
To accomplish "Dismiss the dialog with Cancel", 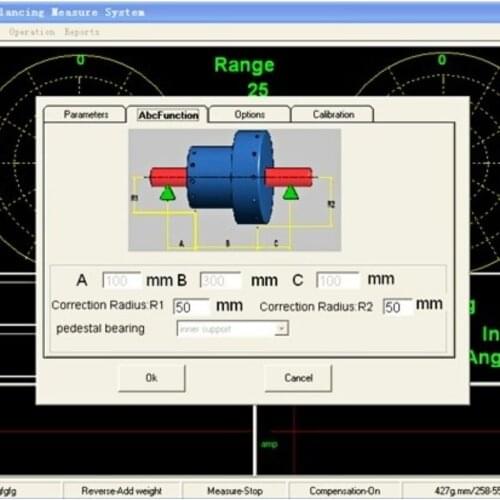I will pos(298,378).
